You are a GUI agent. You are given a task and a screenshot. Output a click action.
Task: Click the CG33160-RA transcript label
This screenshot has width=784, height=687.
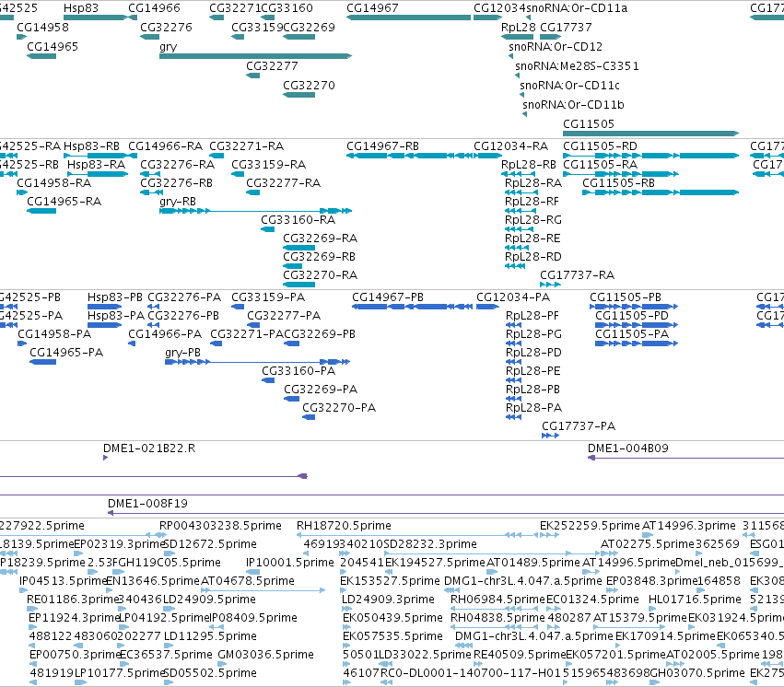click(298, 220)
